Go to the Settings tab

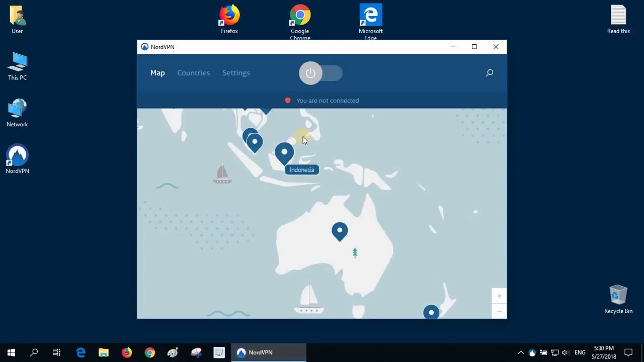point(236,73)
